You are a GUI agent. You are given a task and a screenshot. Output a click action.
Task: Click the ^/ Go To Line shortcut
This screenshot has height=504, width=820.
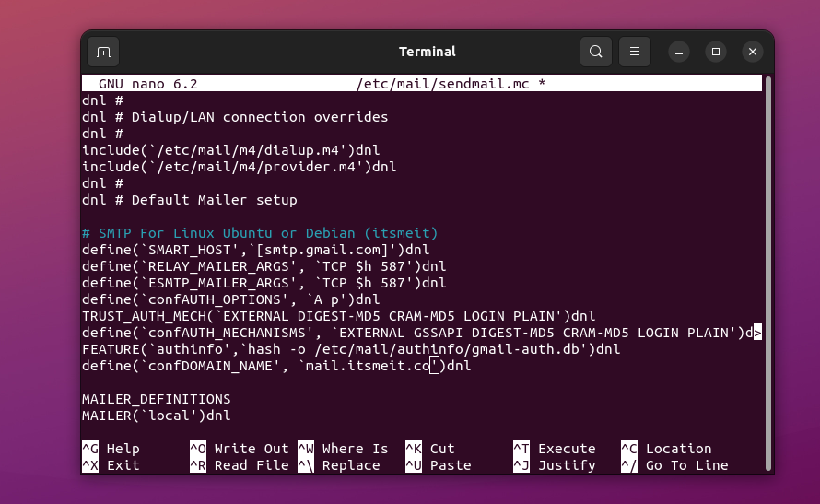tap(674, 465)
